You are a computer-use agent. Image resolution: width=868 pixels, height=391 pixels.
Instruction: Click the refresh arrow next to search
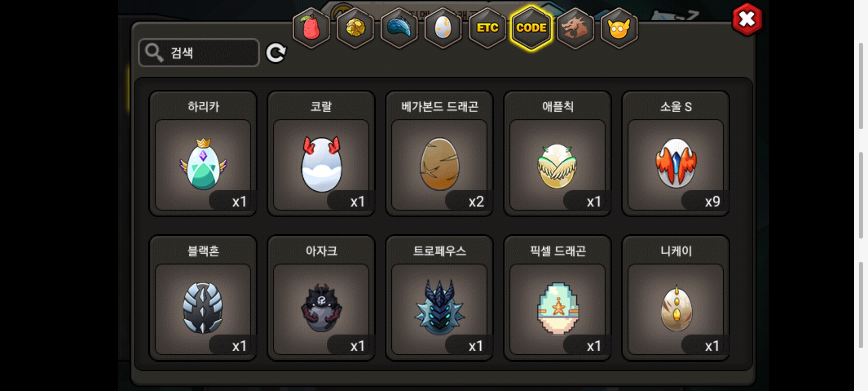tap(276, 53)
